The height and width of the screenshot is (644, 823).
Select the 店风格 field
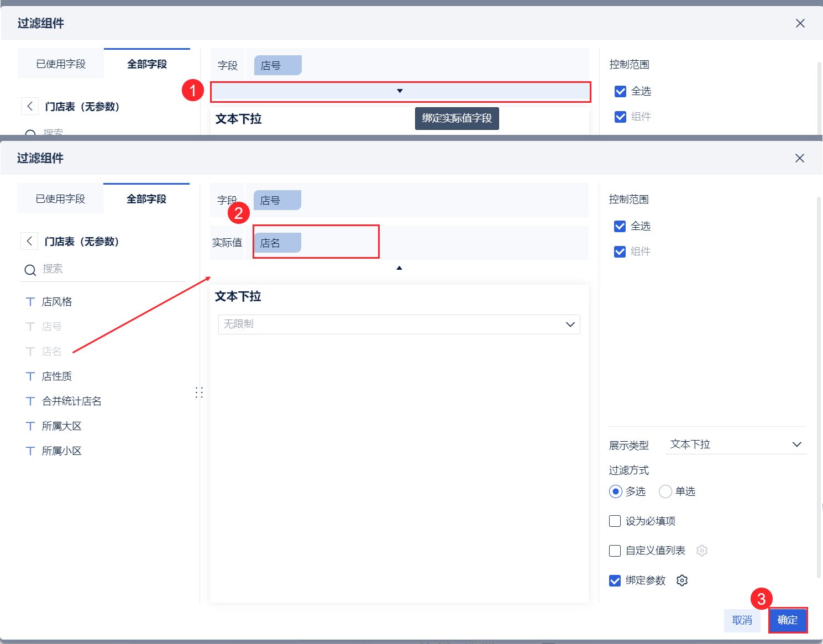click(x=57, y=301)
